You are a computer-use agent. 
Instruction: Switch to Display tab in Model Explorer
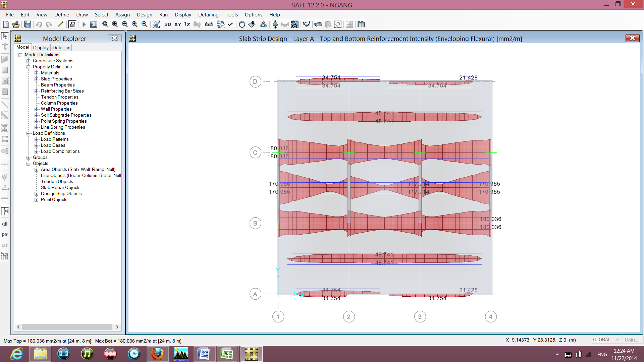[41, 48]
